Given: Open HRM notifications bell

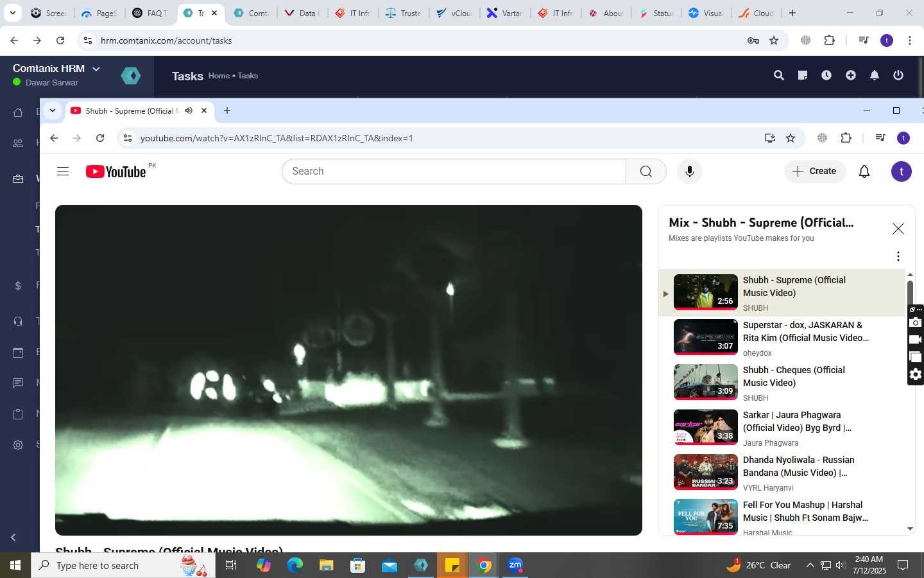Looking at the screenshot, I should point(875,75).
